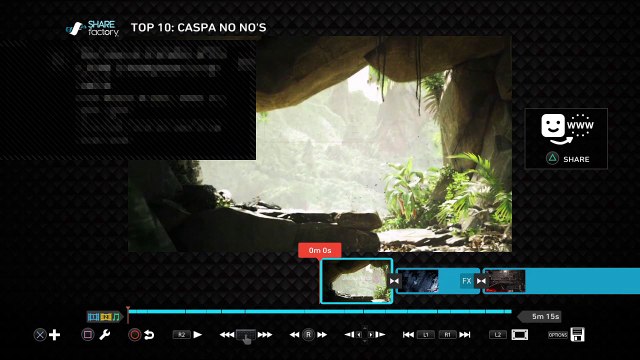Click the SHARE panel with the www icon
The width and height of the screenshot is (640, 360).
566,139
